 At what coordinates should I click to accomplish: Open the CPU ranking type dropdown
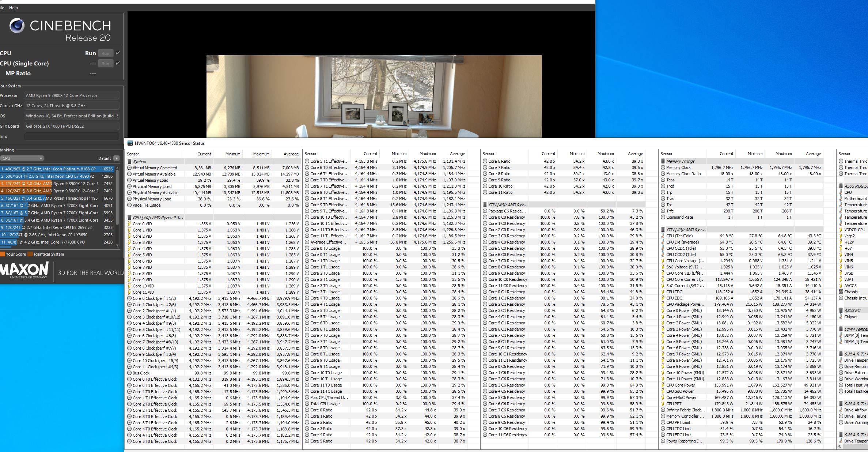(x=22, y=158)
